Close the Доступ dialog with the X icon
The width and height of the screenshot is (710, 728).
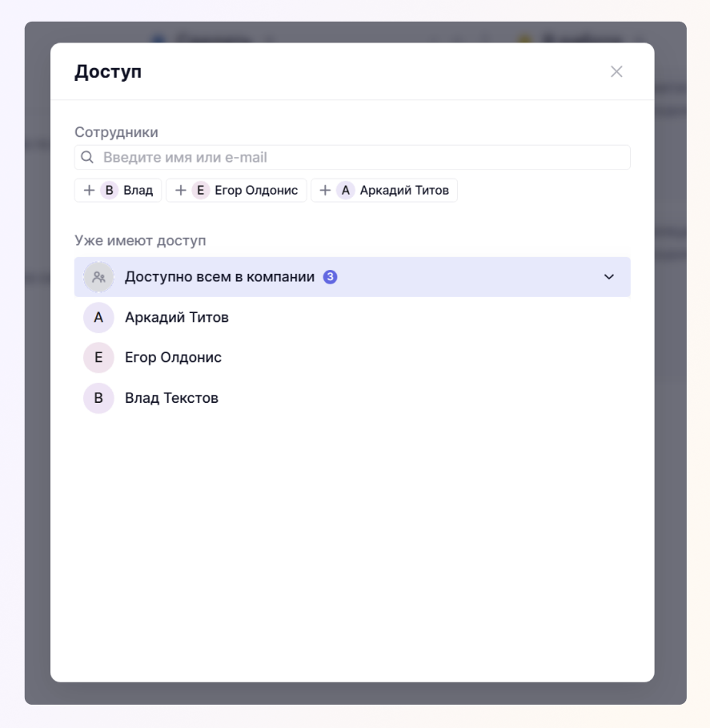click(x=616, y=71)
